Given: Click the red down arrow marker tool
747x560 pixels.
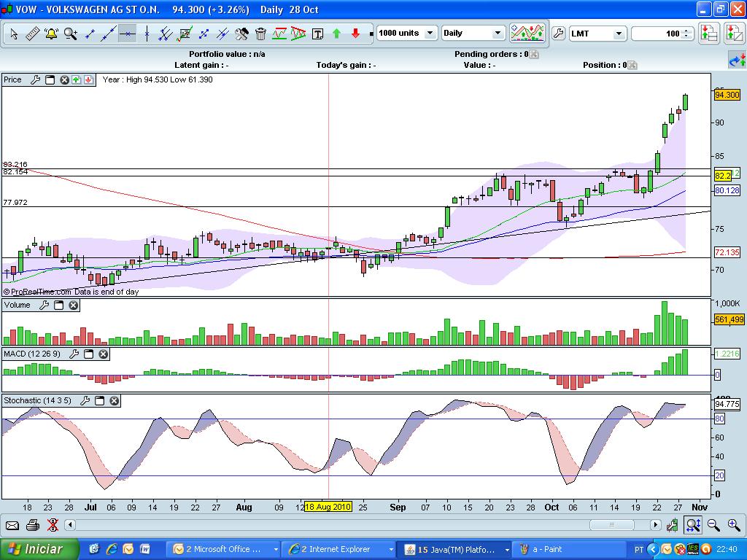Looking at the screenshot, I should (355, 34).
